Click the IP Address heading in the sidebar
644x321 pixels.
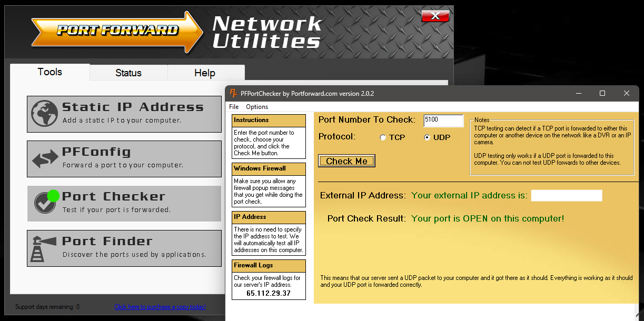pos(250,217)
